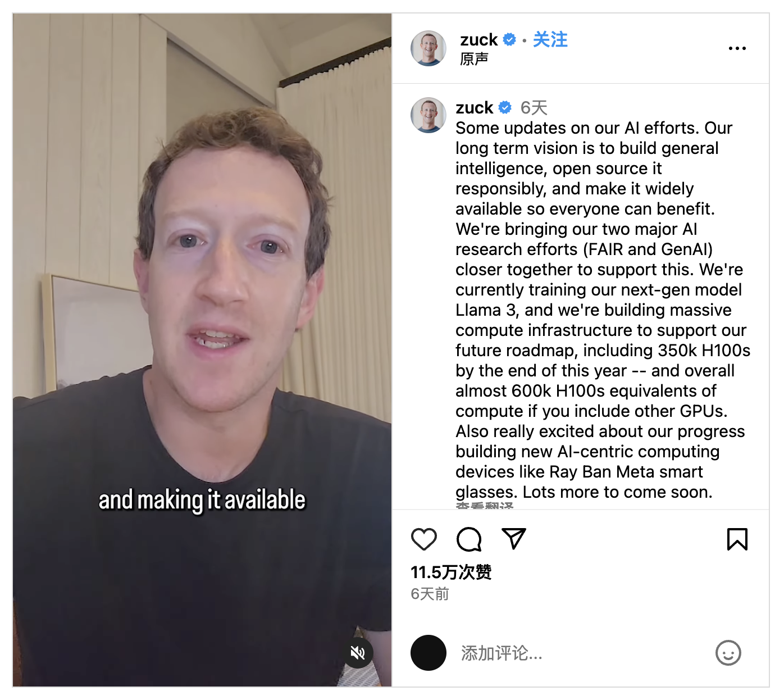Click the verified badge next to header zuck
This screenshot has height=700, width=784.
coord(509,40)
